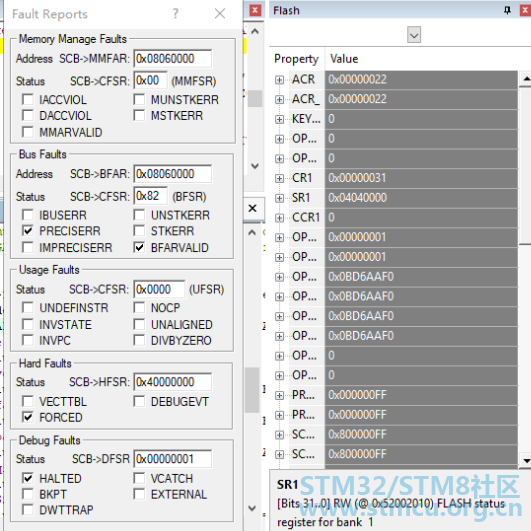
Task: Toggle the DACCVIOL checkbox
Action: tap(28, 115)
